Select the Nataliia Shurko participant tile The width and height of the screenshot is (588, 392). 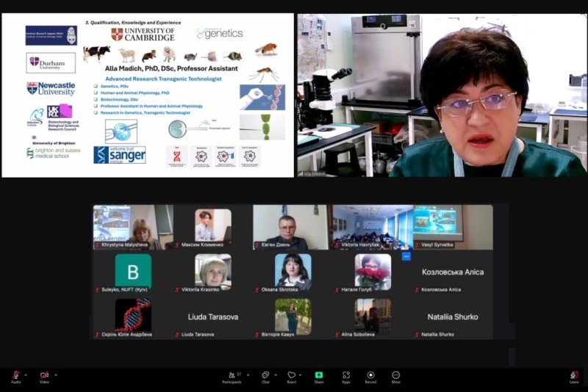(x=453, y=317)
